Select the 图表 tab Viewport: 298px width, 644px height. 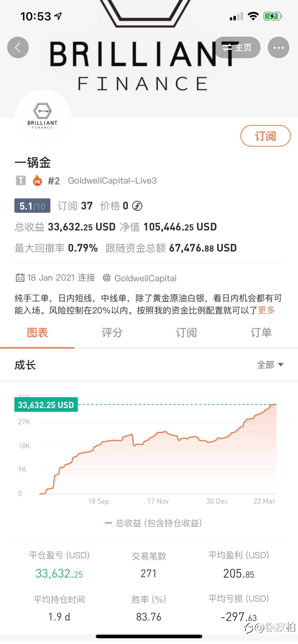pos(37,333)
